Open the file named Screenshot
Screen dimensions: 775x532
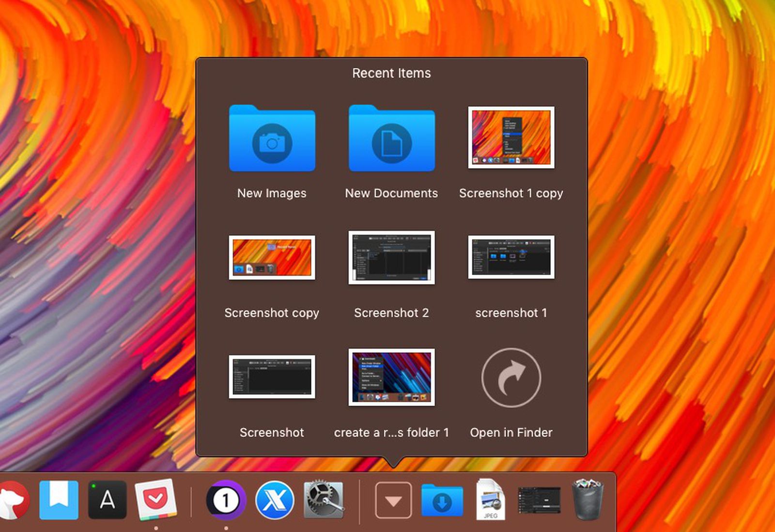(272, 377)
